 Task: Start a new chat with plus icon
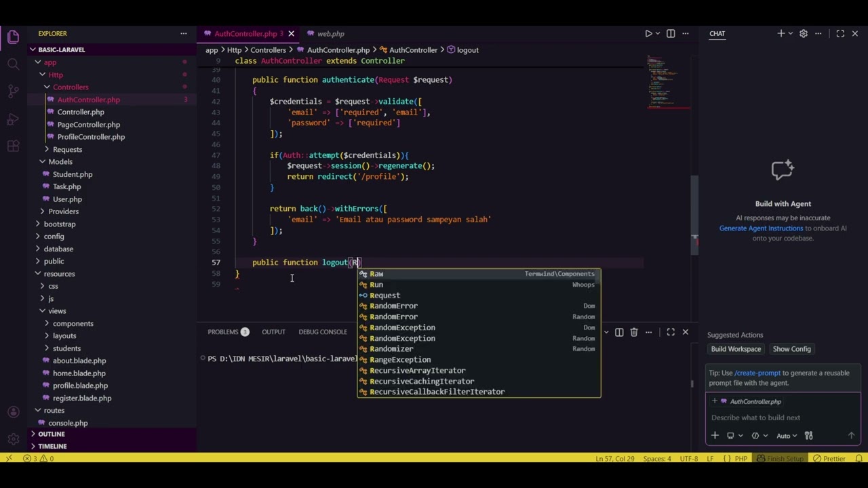[x=781, y=33]
